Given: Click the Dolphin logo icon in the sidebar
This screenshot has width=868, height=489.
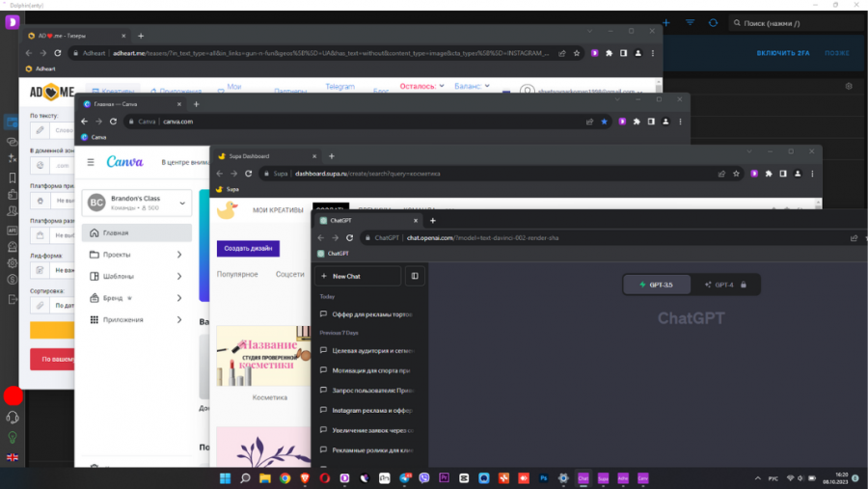Looking at the screenshot, I should pyautogui.click(x=13, y=22).
